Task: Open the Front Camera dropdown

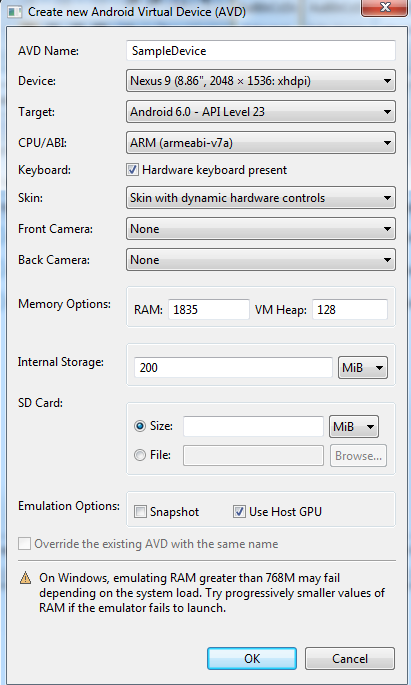Action: click(x=261, y=229)
